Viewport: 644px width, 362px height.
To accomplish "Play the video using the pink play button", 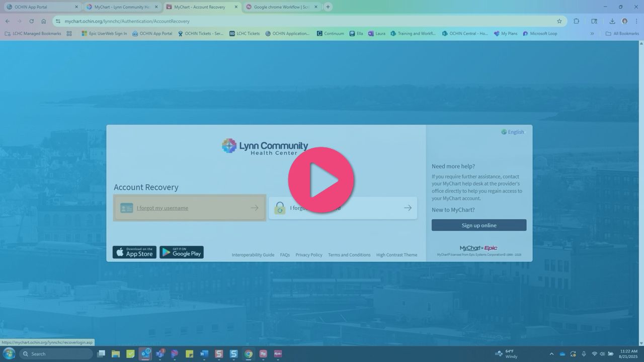I will coord(321,179).
